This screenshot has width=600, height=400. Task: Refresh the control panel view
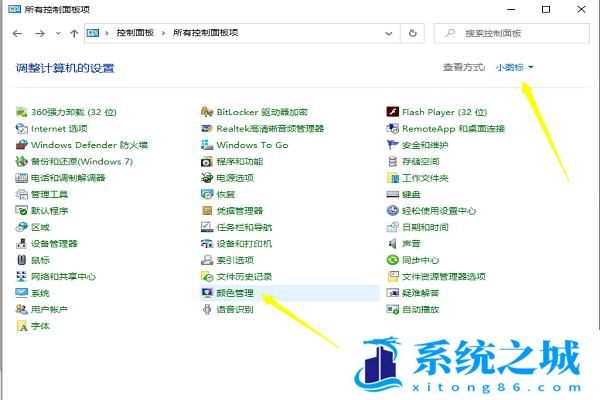click(412, 33)
